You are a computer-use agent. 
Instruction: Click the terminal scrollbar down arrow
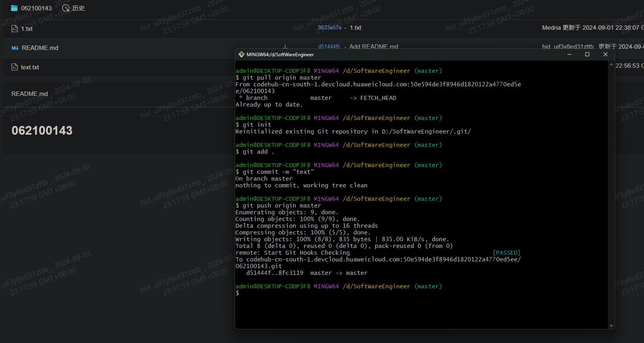pyautogui.click(x=611, y=326)
